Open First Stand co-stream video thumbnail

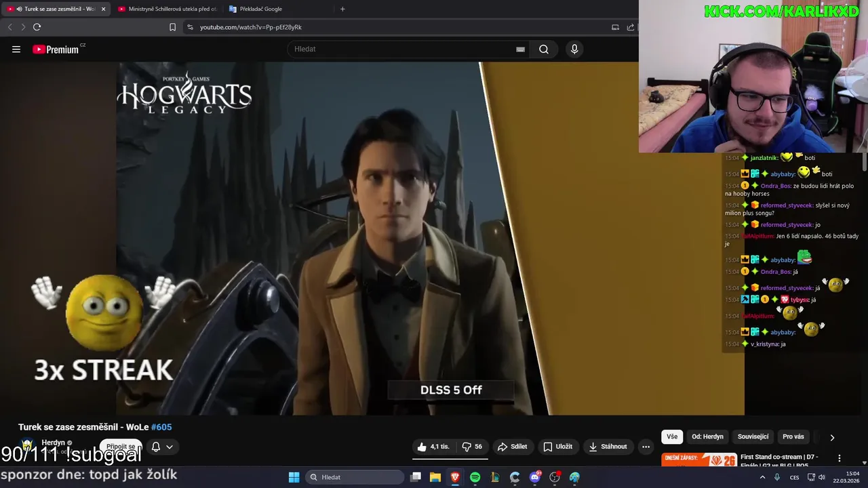[x=699, y=460]
